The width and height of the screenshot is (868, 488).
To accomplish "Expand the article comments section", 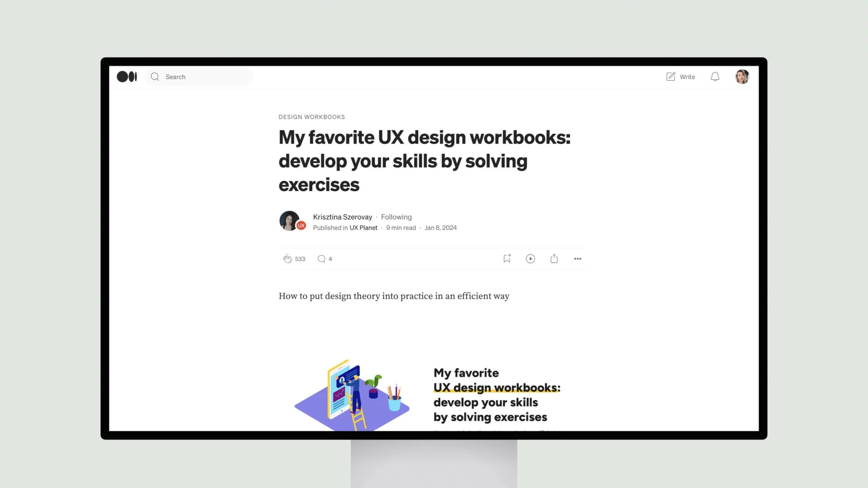I will tap(325, 258).
